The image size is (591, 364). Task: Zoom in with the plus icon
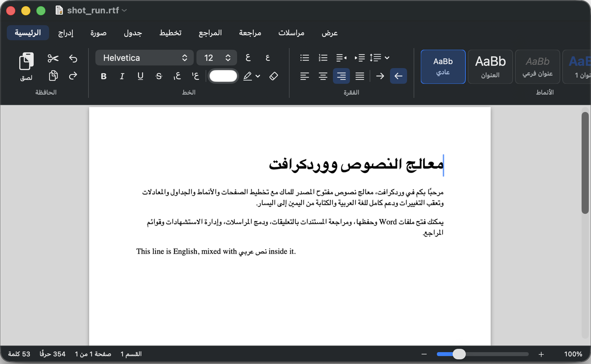tap(541, 354)
